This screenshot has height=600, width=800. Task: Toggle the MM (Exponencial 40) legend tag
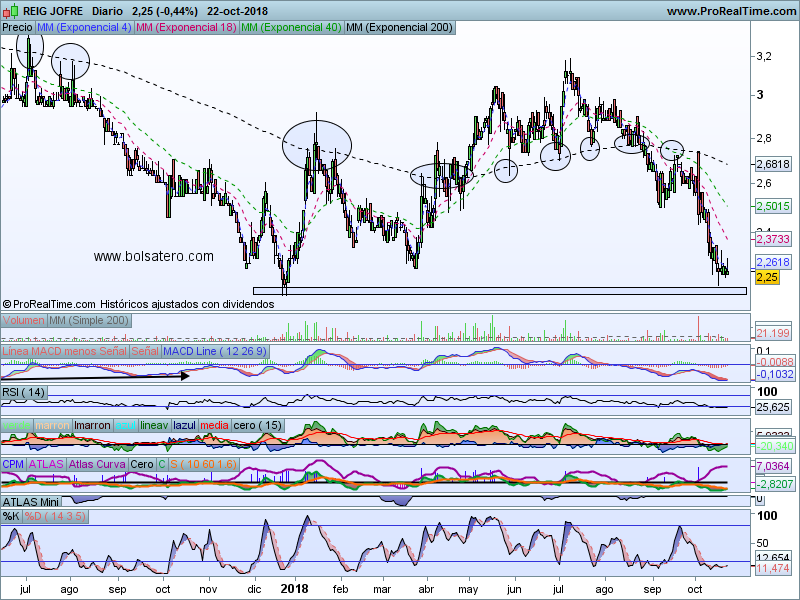[291, 28]
